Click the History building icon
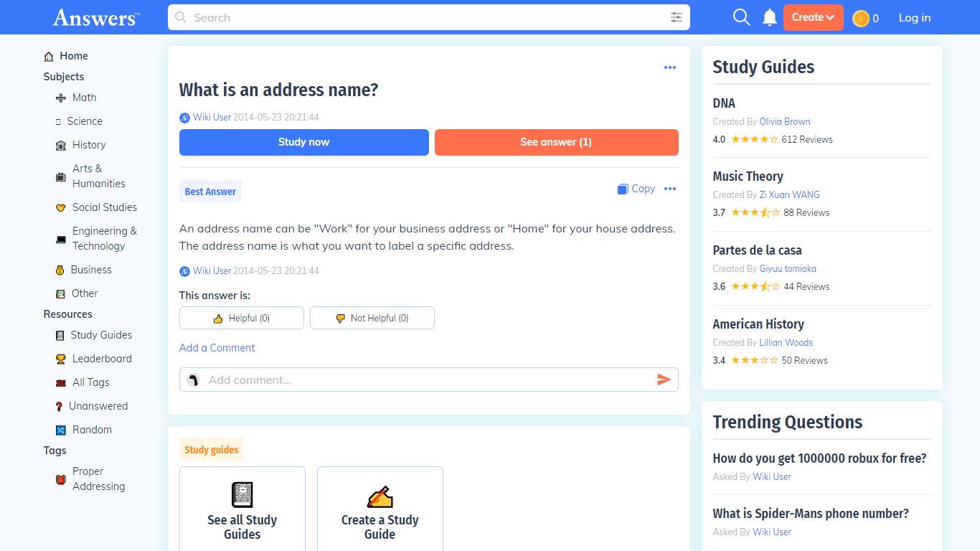Viewport: 980px width, 551px height. pos(61,145)
